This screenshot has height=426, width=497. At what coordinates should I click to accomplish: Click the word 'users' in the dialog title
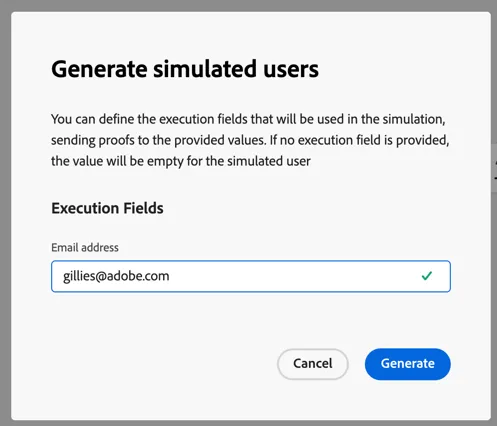(x=291, y=69)
